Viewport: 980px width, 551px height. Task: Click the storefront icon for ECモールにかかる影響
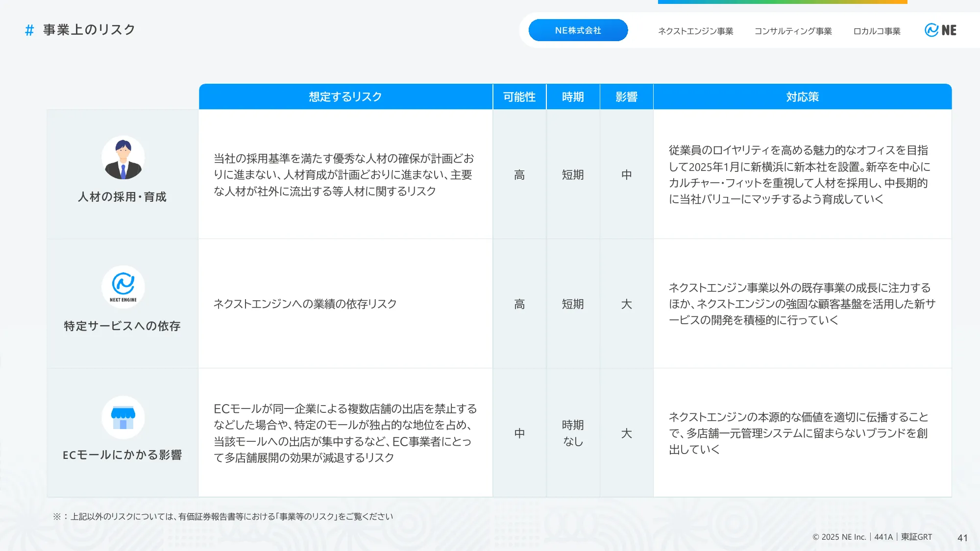point(122,417)
